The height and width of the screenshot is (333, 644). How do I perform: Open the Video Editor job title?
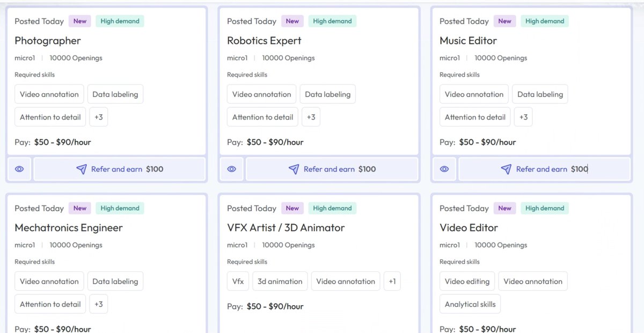coord(469,228)
